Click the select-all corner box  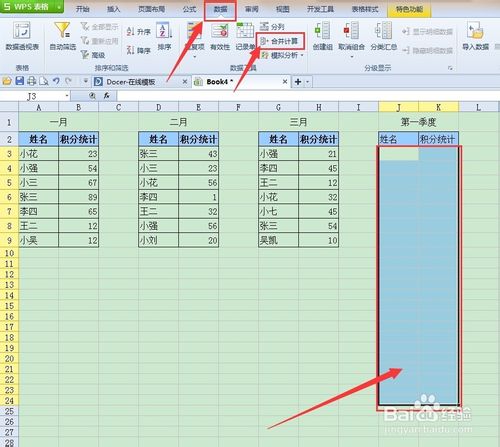click(9, 107)
